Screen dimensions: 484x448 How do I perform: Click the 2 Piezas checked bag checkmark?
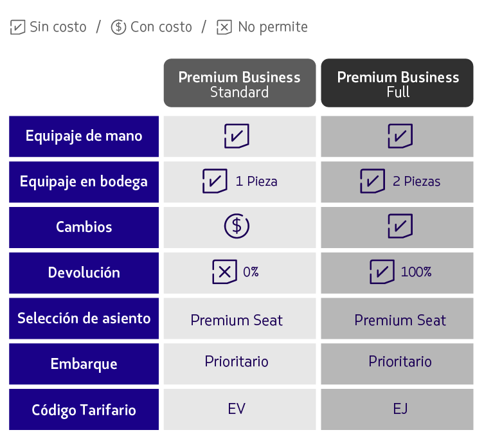pos(373,181)
